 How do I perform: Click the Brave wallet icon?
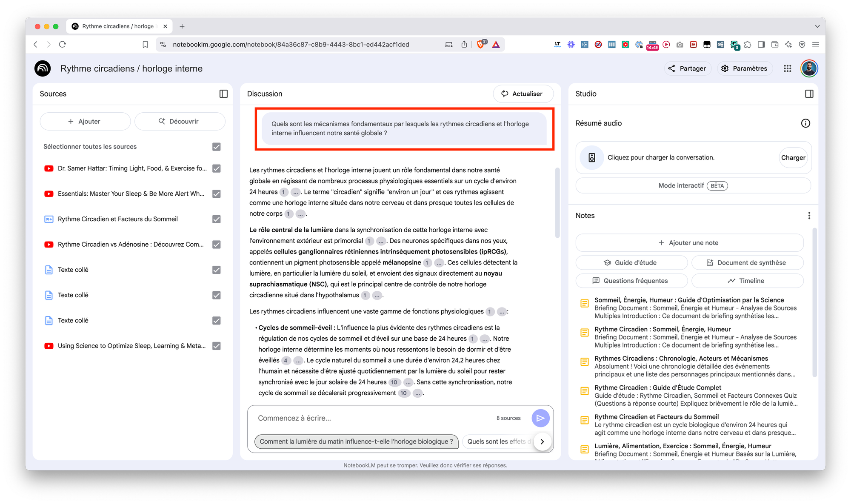tap(775, 44)
